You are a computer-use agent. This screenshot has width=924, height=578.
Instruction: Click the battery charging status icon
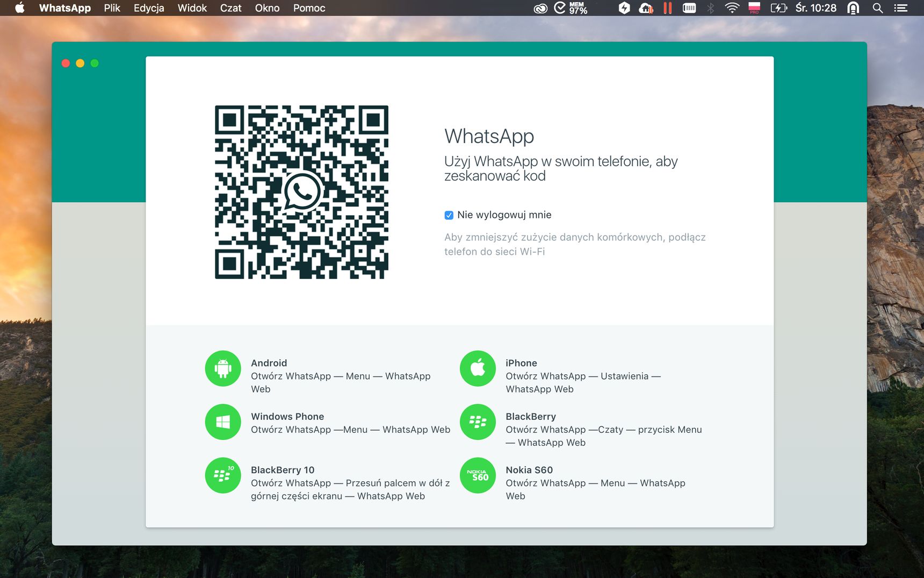[778, 8]
